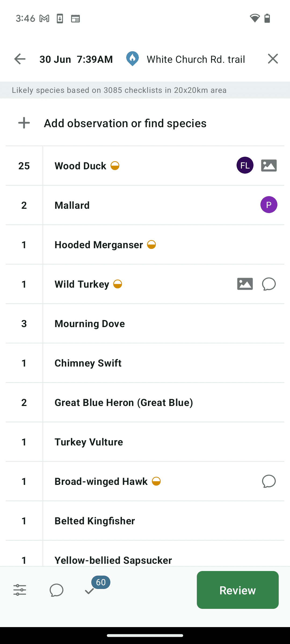Tap Wood Duck count of 25
Viewport: 290px width, 644px height.
pos(24,166)
